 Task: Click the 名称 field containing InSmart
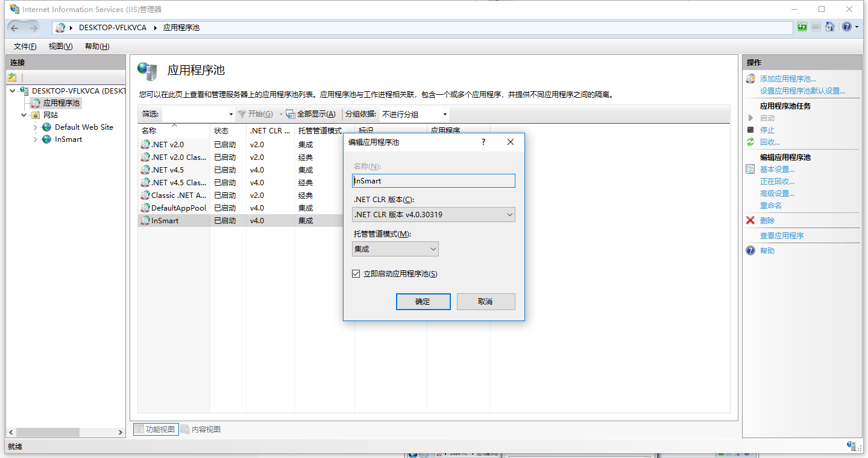pyautogui.click(x=434, y=180)
